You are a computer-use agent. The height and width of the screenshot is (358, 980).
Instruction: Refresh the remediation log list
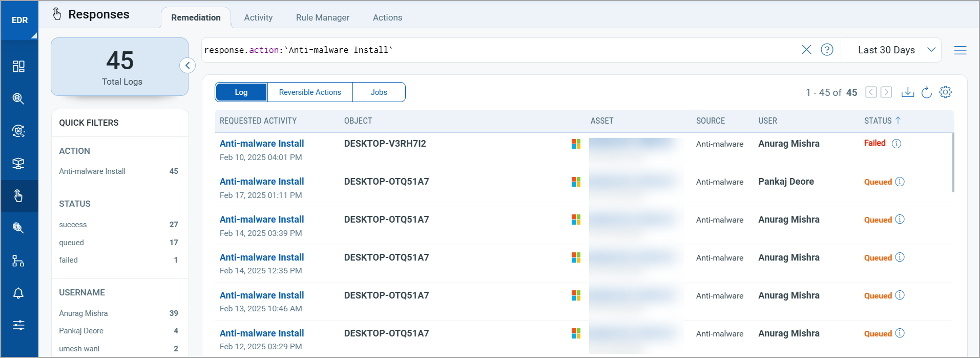(x=926, y=92)
